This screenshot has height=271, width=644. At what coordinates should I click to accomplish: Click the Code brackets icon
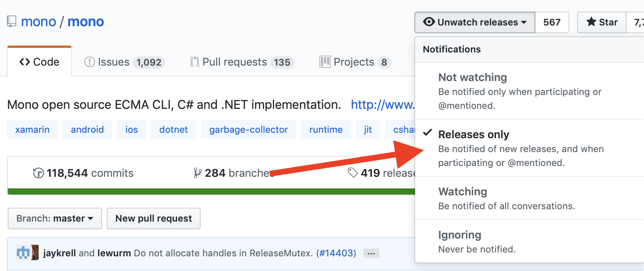click(x=25, y=62)
